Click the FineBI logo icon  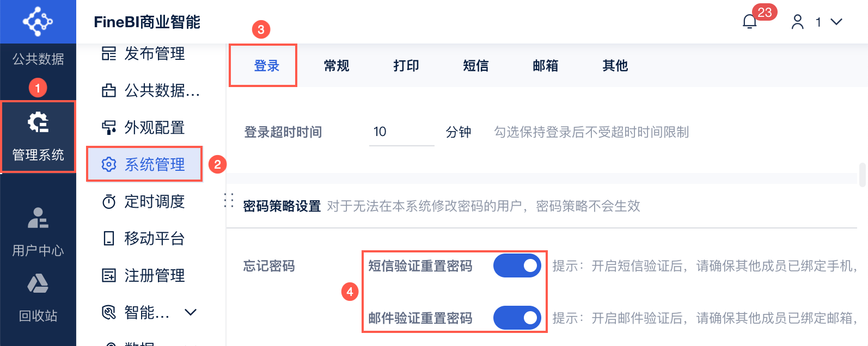[38, 21]
